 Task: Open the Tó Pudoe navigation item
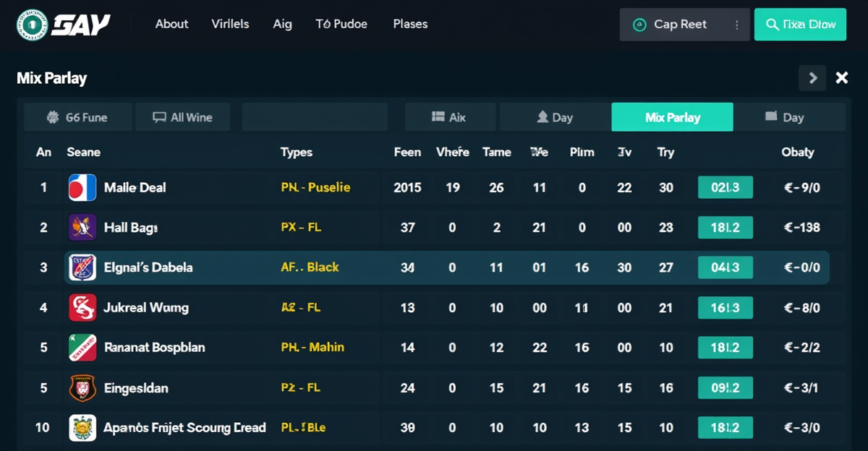click(341, 24)
